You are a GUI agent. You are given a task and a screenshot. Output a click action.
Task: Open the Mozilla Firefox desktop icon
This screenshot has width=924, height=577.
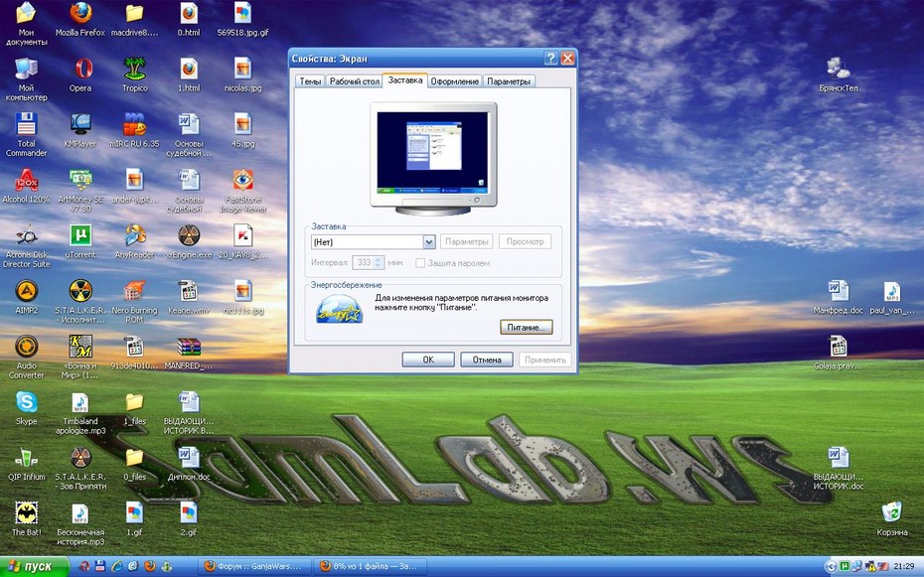coord(80,20)
